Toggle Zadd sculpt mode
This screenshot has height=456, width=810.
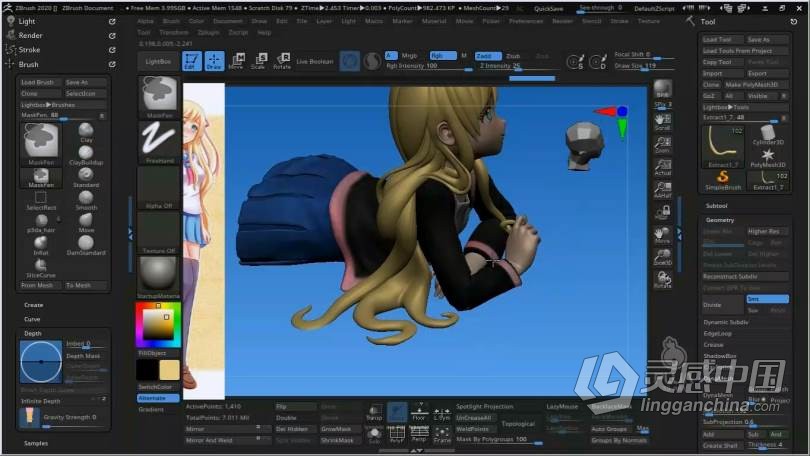coord(488,55)
